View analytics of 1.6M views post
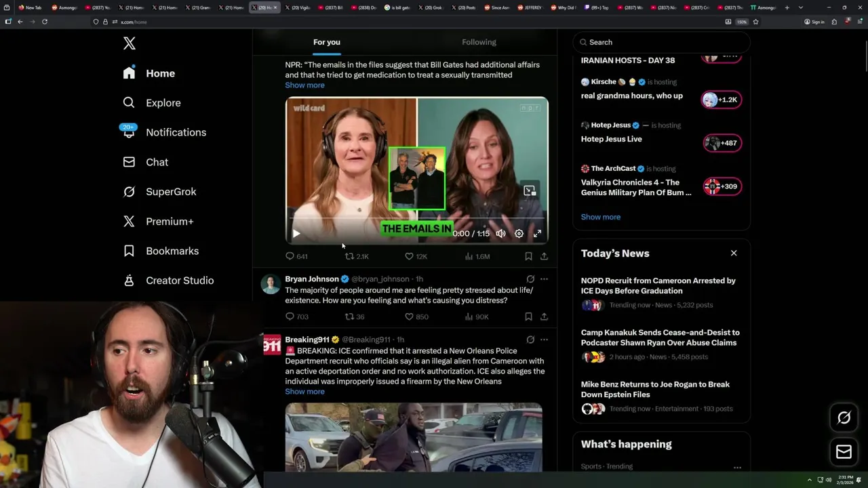868x488 pixels. pos(477,256)
